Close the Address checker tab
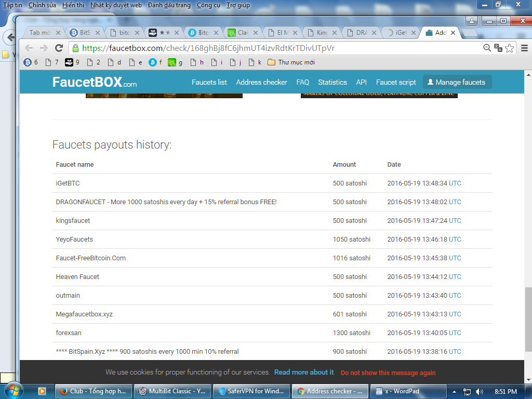This screenshot has width=532, height=399. click(x=453, y=33)
